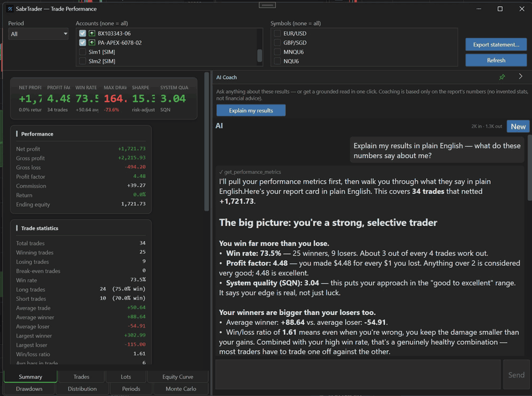Click the green pin icon in AI Coach
The width and height of the screenshot is (532, 396).
(x=502, y=77)
